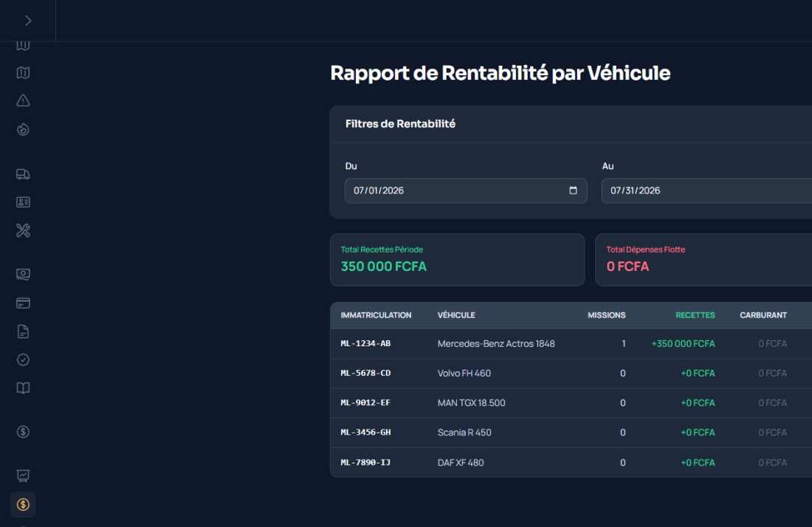The image size is (812, 527).
Task: Click the ML-7890-IJ registration cell
Action: [365, 462]
